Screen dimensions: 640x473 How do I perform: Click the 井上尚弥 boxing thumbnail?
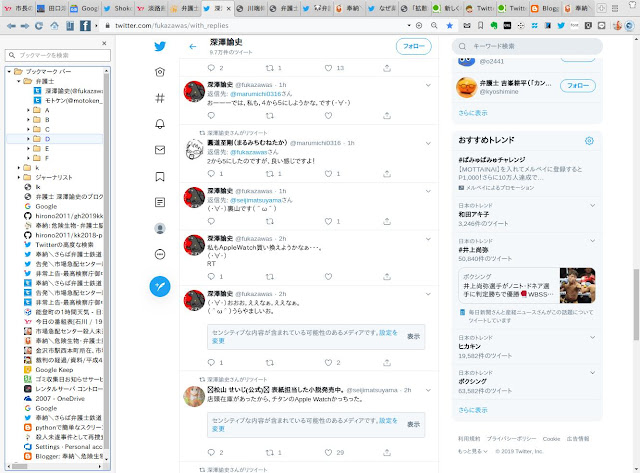[x=577, y=285]
